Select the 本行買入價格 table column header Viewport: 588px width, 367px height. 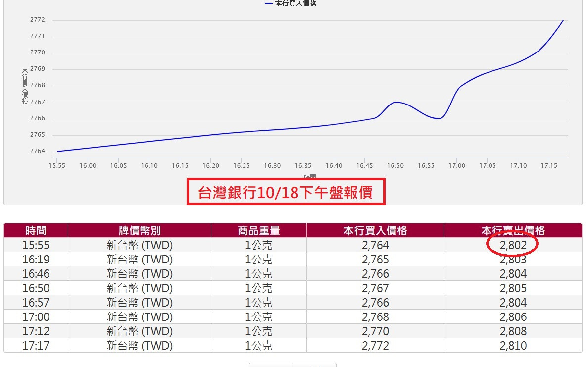tap(375, 230)
